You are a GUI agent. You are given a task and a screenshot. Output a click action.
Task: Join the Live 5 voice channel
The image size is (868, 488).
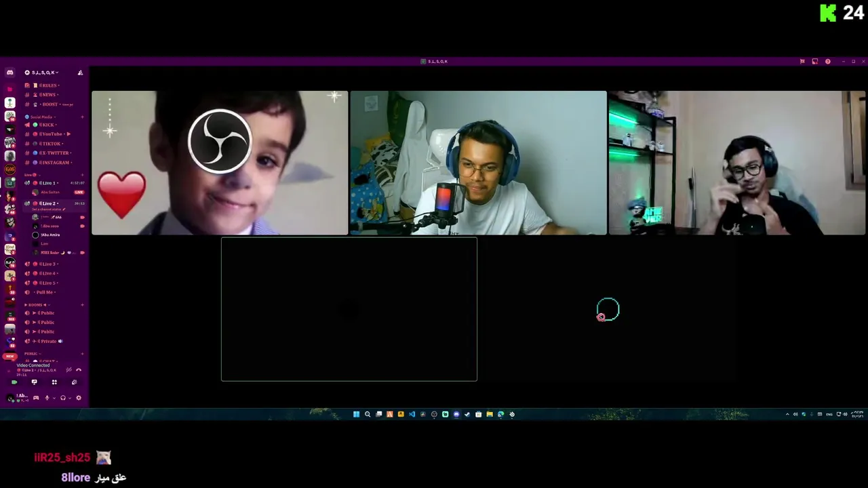coord(53,283)
